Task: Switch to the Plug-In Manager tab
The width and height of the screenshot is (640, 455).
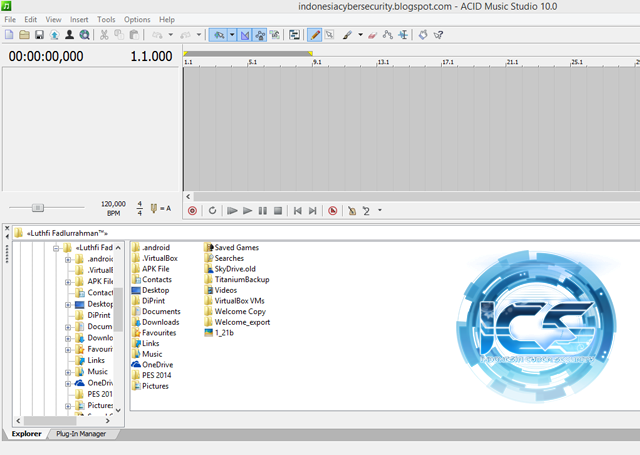Action: pos(81,434)
